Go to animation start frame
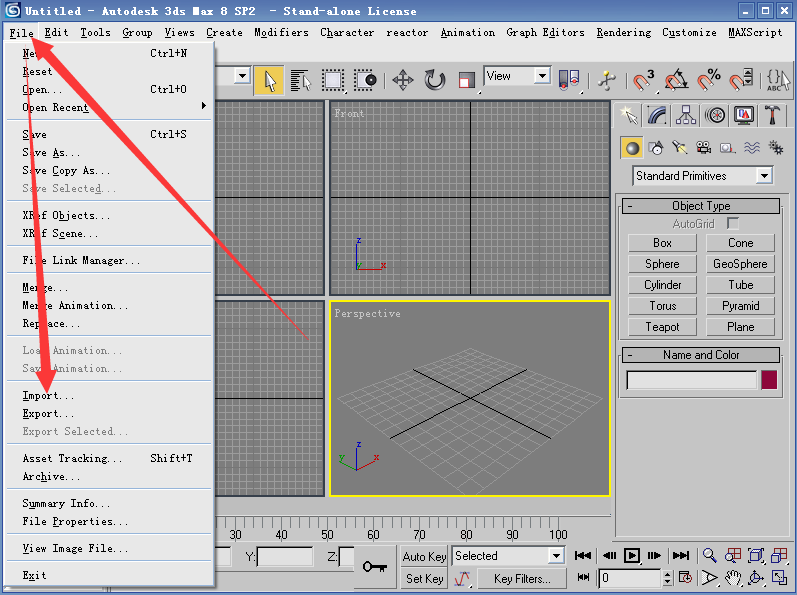797x595 pixels. pyautogui.click(x=583, y=555)
